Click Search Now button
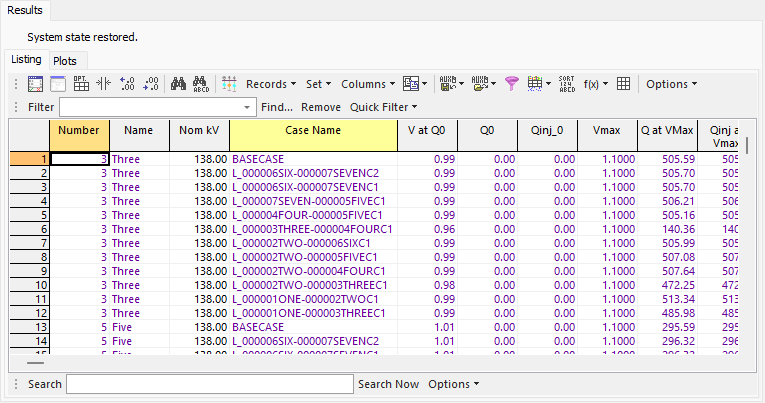765x403 pixels. [388, 384]
